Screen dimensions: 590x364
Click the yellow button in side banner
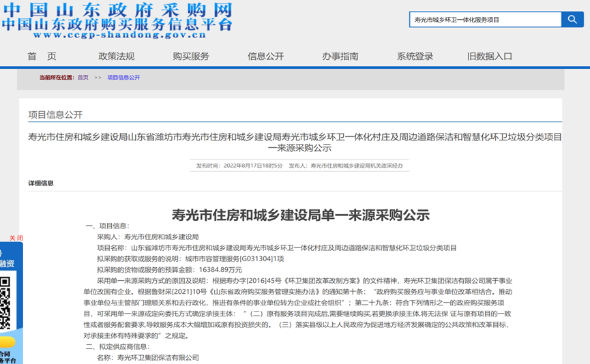pyautogui.click(x=8, y=342)
